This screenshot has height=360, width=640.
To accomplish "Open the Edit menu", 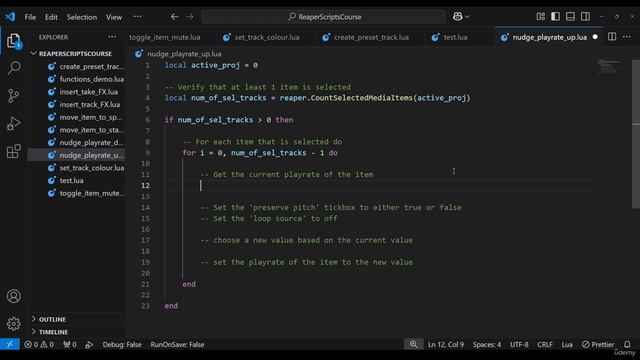I will pyautogui.click(x=51, y=17).
